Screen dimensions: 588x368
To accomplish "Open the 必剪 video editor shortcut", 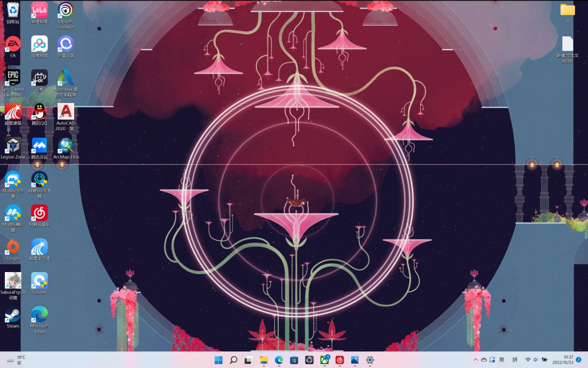I will point(39,80).
